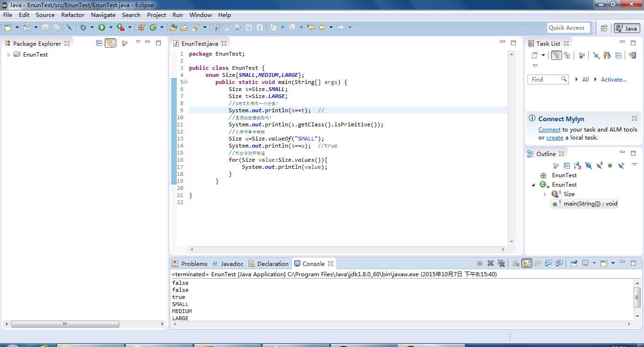
Task: Expand the Size enum in Outline
Action: (545, 194)
